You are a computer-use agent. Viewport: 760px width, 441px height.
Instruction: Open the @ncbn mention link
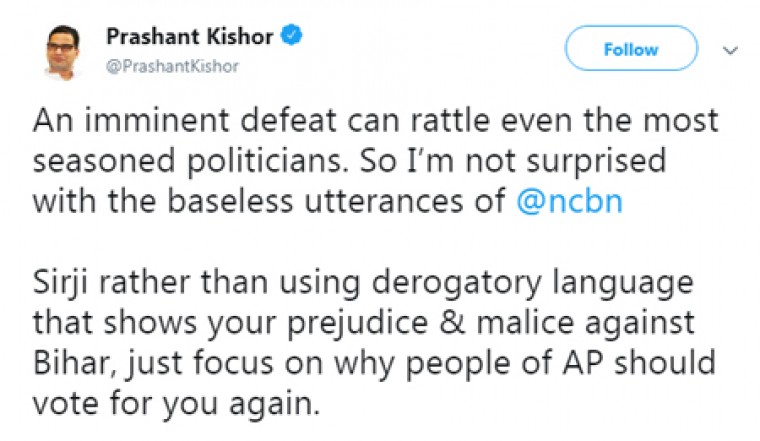coord(573,200)
